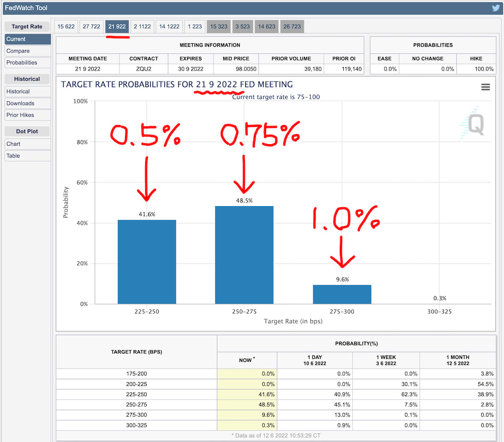504x442 pixels.
Task: Open the 26 723 meeting tab
Action: coord(292,27)
